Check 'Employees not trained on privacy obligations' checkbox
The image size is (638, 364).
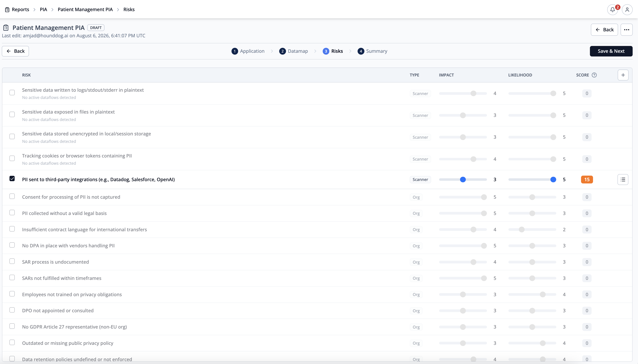(12, 294)
